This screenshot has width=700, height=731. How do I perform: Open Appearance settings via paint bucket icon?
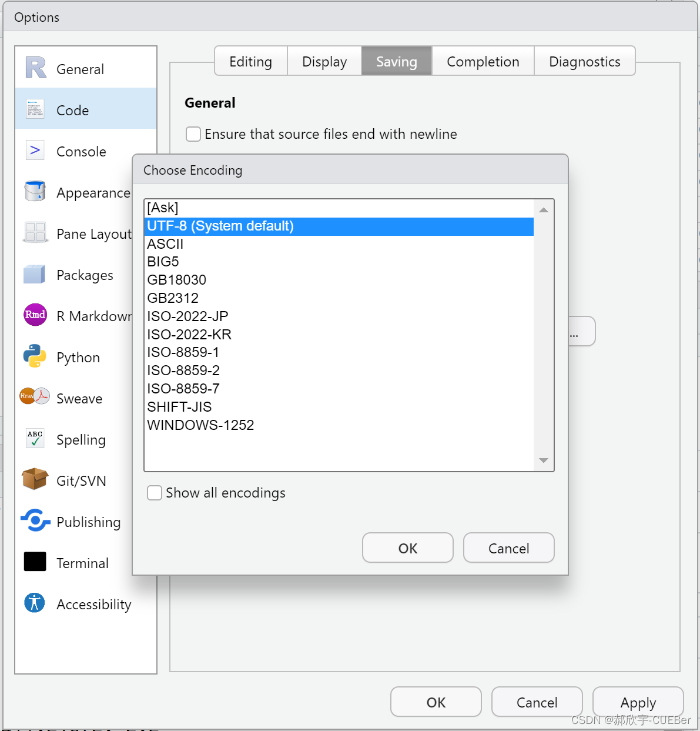click(x=35, y=192)
